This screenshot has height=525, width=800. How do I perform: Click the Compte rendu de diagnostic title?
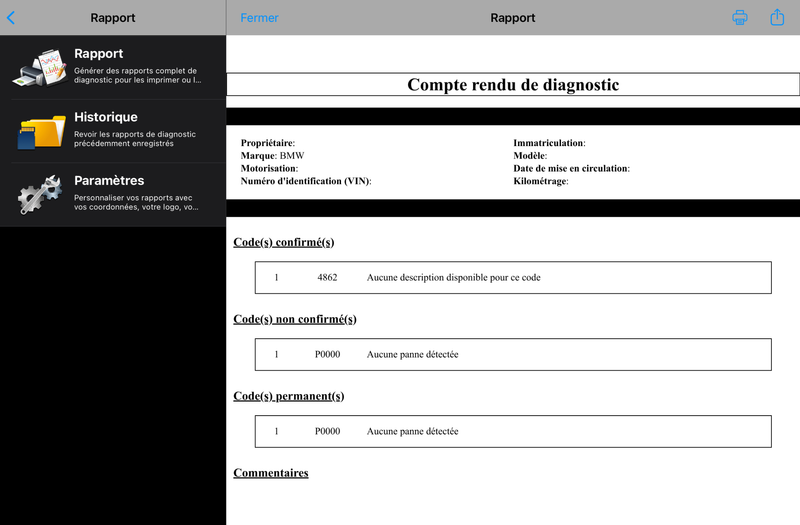point(513,85)
